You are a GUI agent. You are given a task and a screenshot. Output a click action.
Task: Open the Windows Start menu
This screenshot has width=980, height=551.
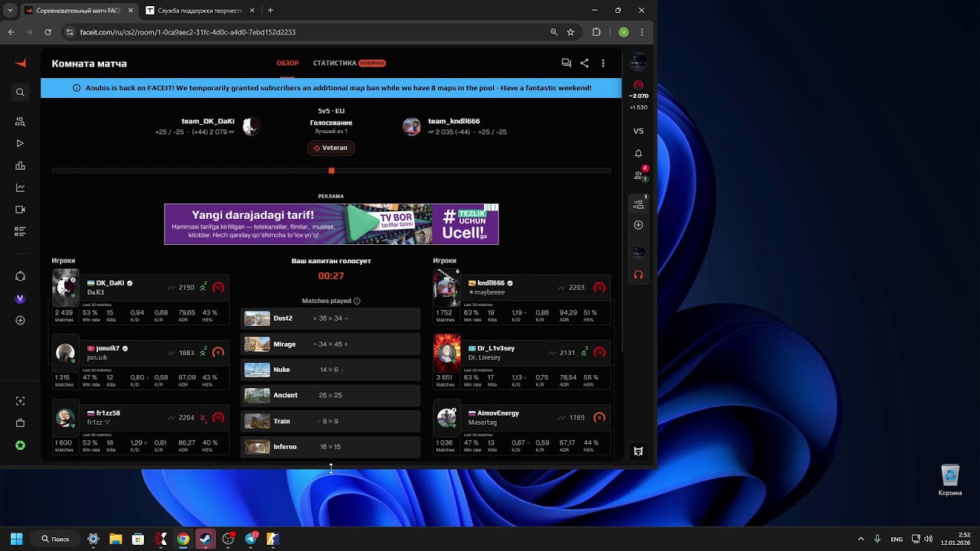[x=16, y=539]
